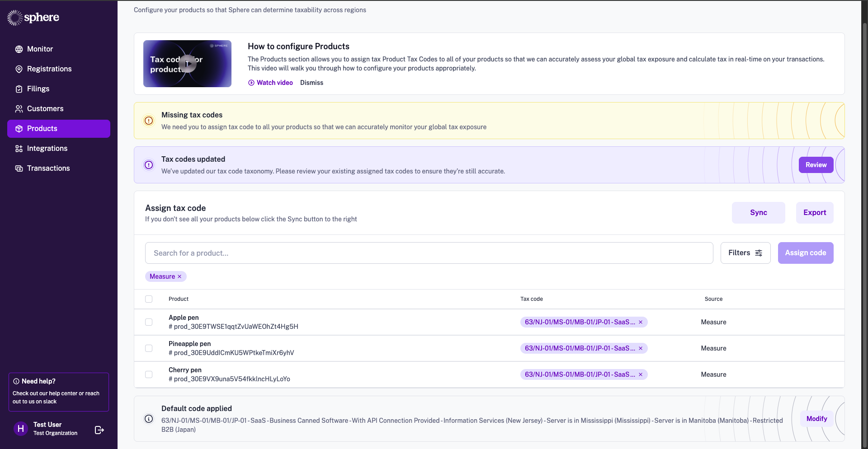Open Monitor in the sidebar
Screen dimensions: 868x449
click(x=40, y=49)
